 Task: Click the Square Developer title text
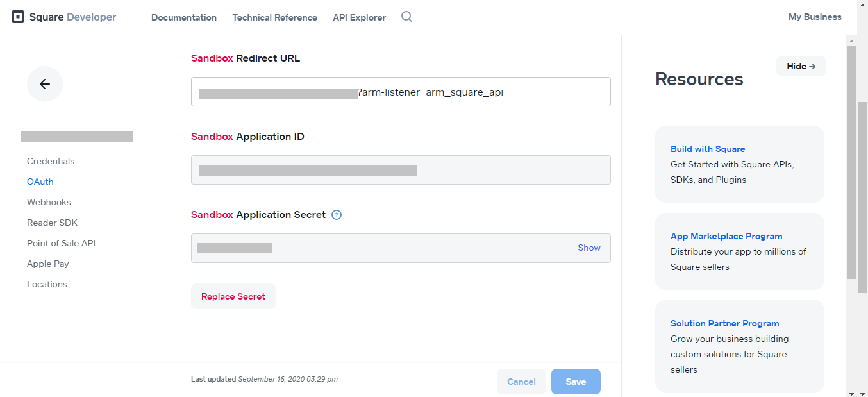point(72,17)
